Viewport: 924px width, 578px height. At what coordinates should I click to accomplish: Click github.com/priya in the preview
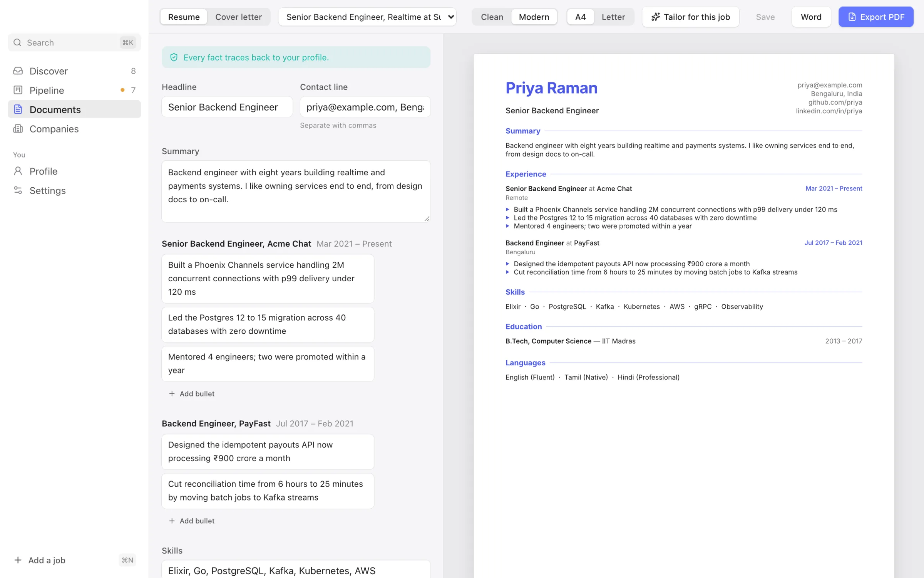[835, 102]
